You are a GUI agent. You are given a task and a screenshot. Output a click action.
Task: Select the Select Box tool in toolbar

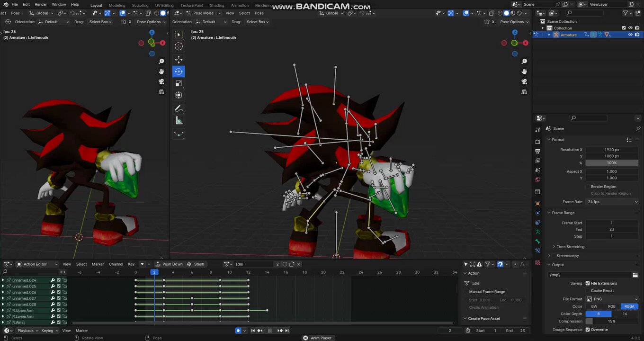179,35
